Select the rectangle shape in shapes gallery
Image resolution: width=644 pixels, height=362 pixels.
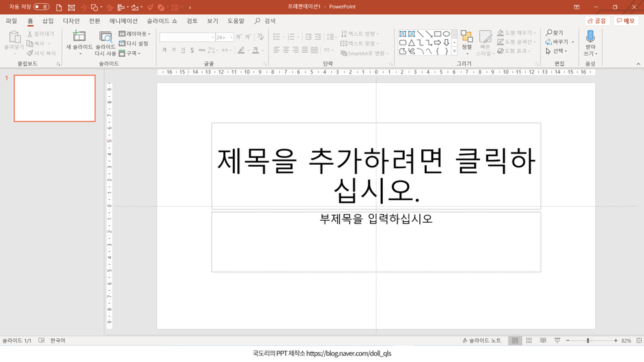click(437, 34)
